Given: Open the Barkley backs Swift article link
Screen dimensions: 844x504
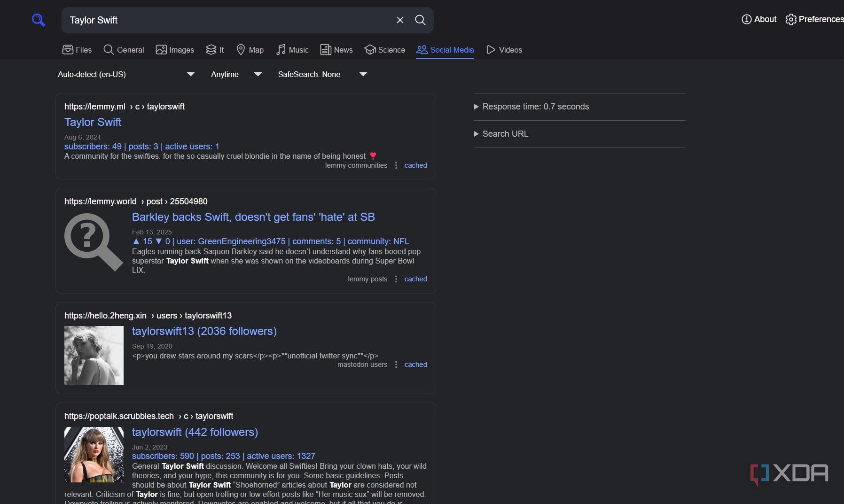Looking at the screenshot, I should click(253, 217).
